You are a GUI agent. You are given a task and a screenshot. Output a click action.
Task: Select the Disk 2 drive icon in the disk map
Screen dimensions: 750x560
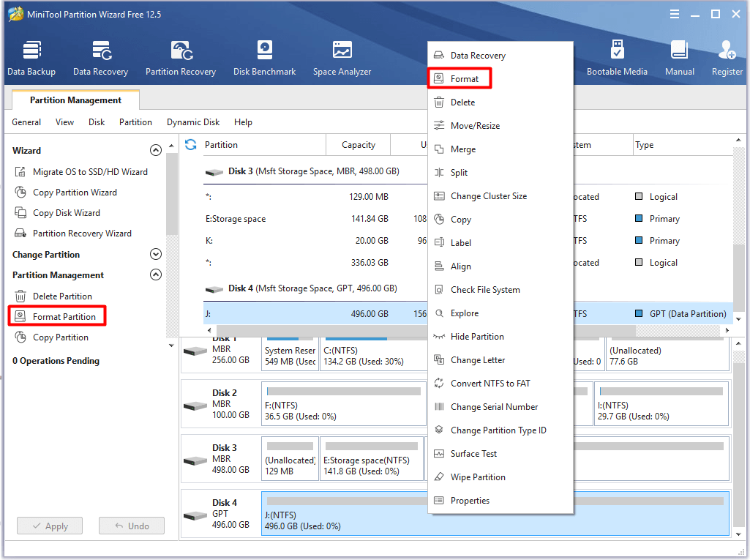[x=195, y=406]
